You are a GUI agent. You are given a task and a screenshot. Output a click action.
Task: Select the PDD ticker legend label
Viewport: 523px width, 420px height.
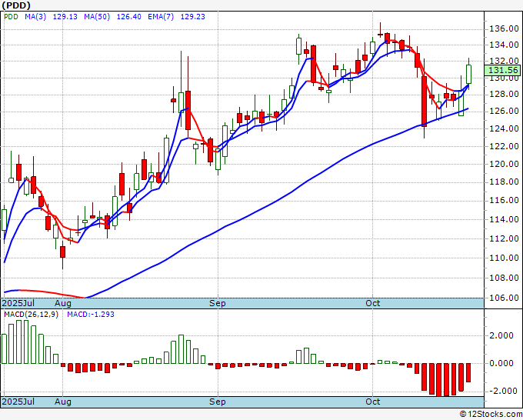pos(11,17)
